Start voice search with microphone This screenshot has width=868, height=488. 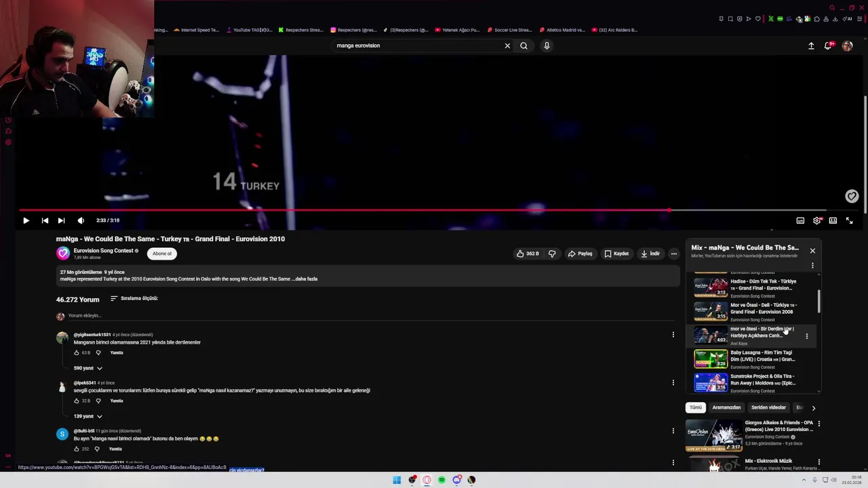coord(547,45)
